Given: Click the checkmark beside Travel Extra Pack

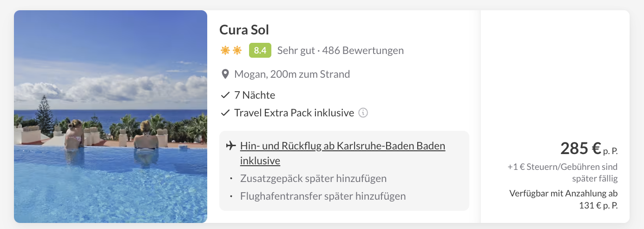Looking at the screenshot, I should coord(225,113).
